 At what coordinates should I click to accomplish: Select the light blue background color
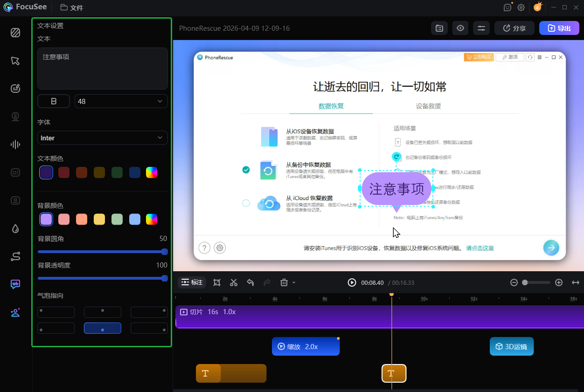(135, 219)
